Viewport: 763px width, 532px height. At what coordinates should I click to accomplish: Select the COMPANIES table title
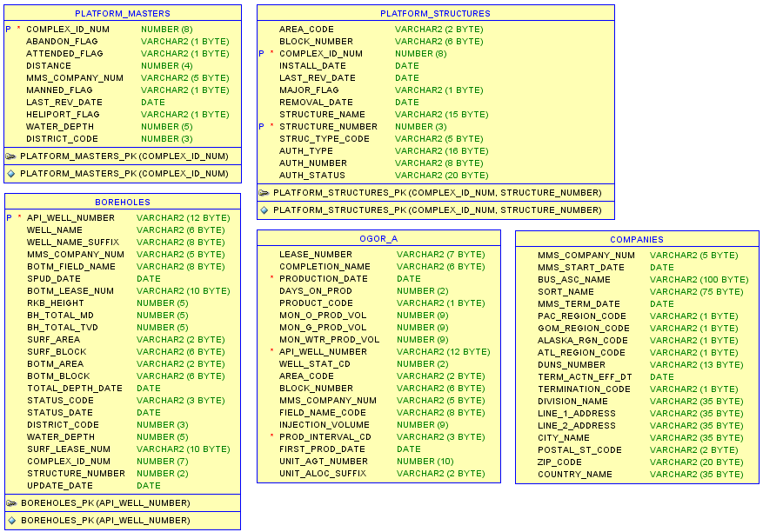click(x=637, y=240)
